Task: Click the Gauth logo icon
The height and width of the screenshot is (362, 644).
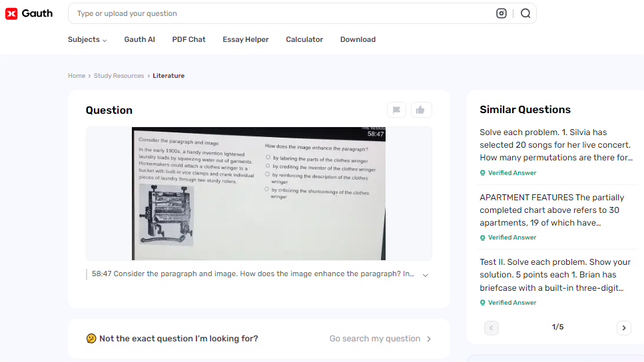Action: click(x=11, y=13)
